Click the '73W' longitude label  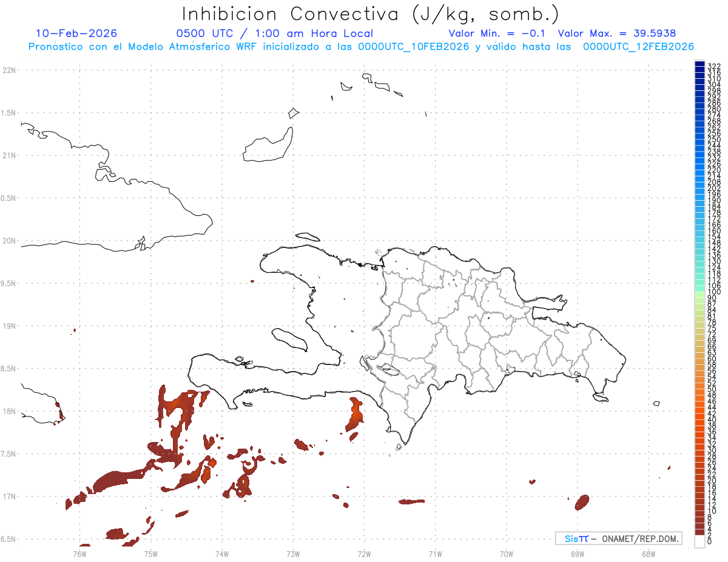coord(293,554)
